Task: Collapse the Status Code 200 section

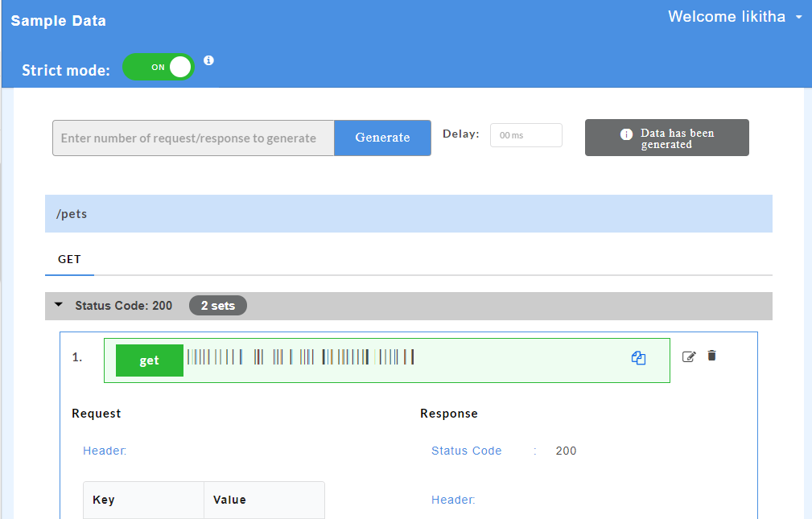Action: [57, 305]
